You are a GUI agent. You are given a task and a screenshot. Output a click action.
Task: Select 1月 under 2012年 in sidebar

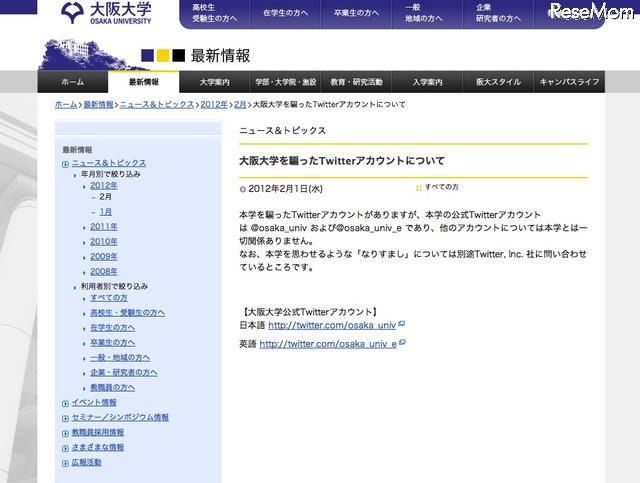(x=106, y=212)
